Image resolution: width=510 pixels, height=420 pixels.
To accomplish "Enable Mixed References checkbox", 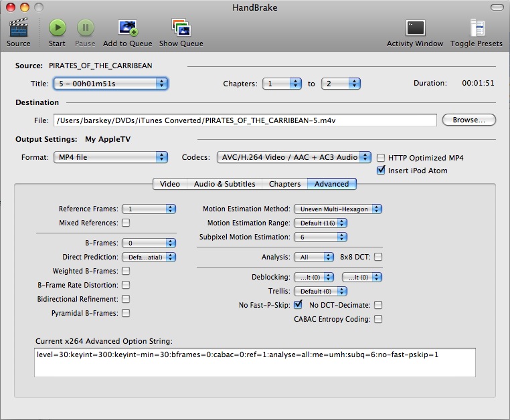I will pos(126,223).
